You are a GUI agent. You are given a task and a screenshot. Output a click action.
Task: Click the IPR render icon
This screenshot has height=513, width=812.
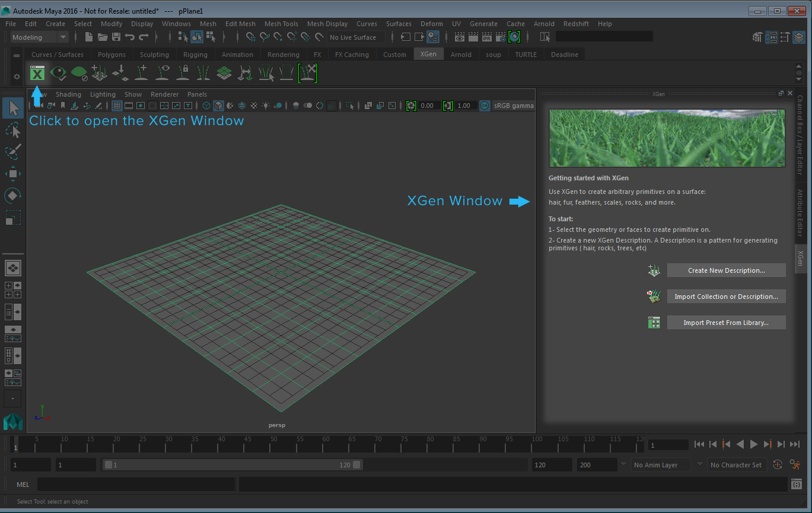point(487,37)
